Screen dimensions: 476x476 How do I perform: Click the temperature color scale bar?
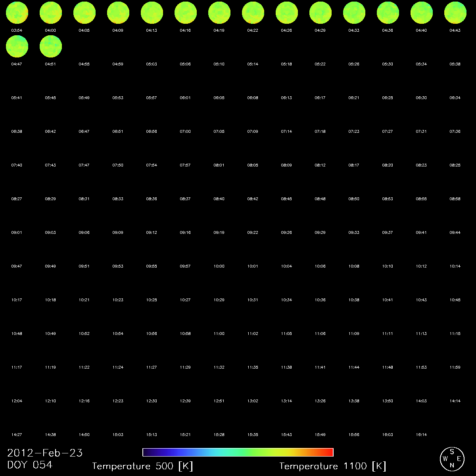click(x=238, y=452)
